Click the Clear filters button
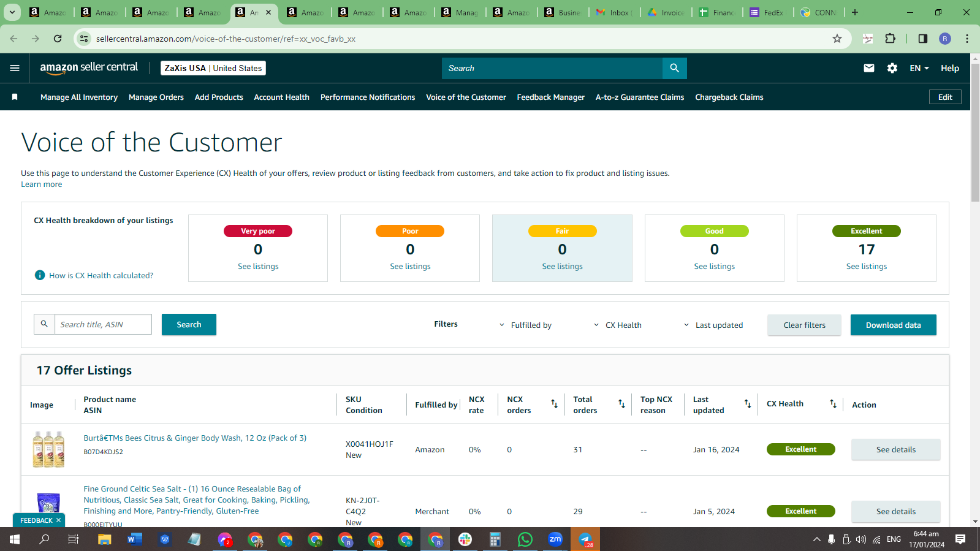This screenshot has height=551, width=980. pos(805,325)
